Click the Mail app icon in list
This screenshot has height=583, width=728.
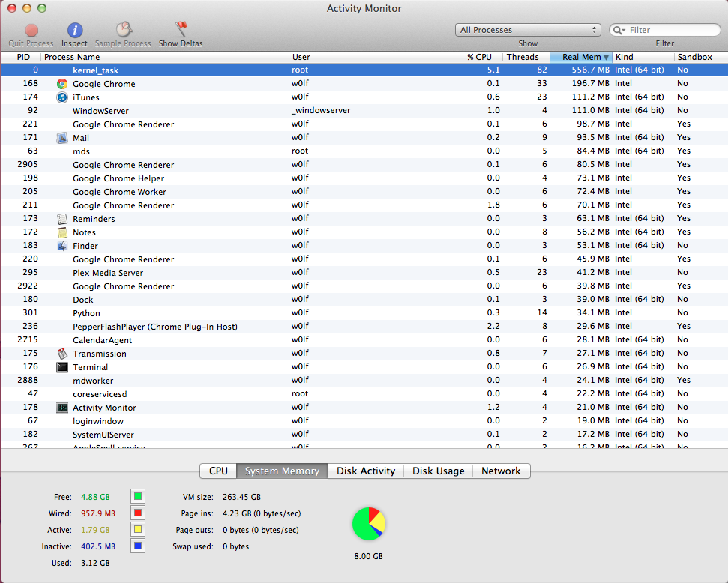62,138
